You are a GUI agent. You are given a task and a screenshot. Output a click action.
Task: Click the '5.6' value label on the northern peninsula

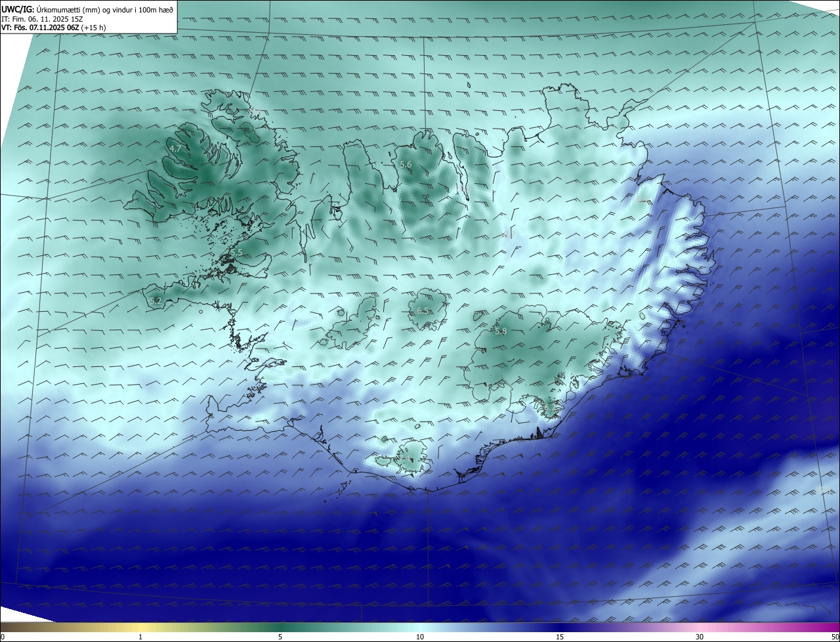point(406,164)
